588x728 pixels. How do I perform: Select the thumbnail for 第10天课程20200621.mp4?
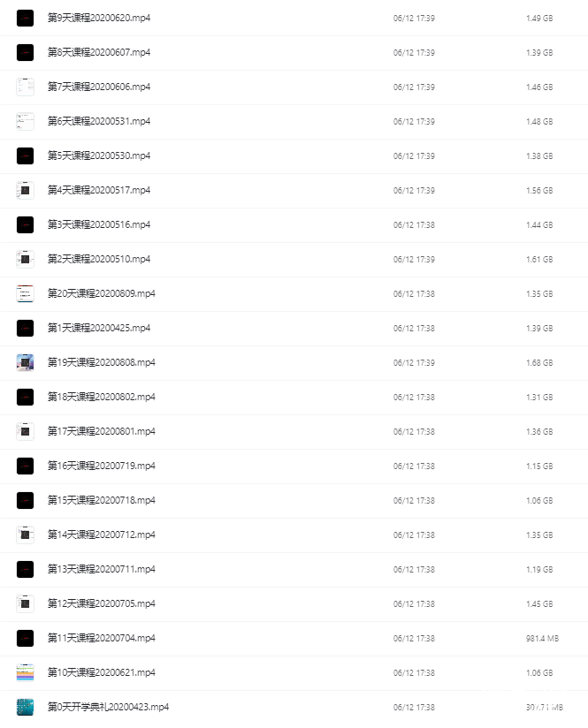25,672
